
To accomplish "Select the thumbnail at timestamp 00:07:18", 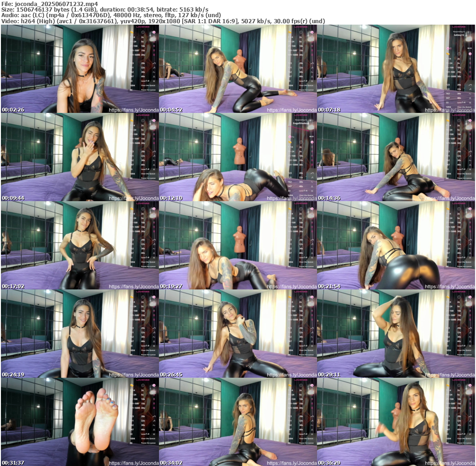I will point(396,69).
